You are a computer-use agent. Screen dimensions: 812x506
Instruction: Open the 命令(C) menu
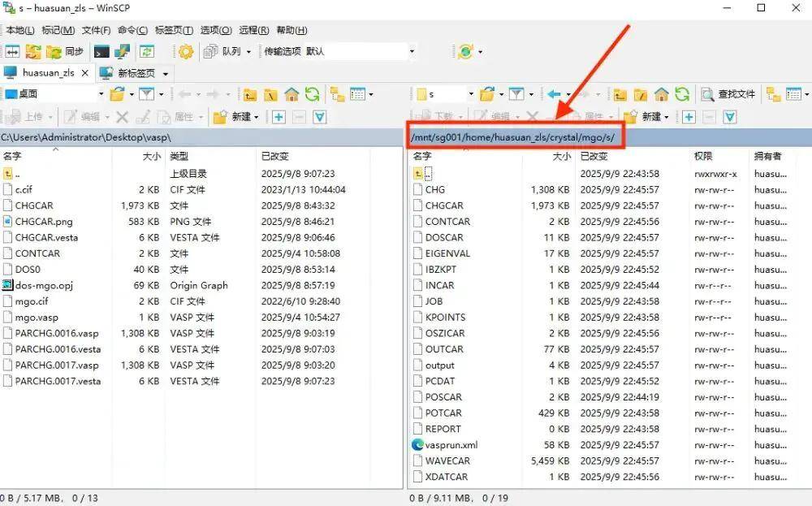pos(132,30)
